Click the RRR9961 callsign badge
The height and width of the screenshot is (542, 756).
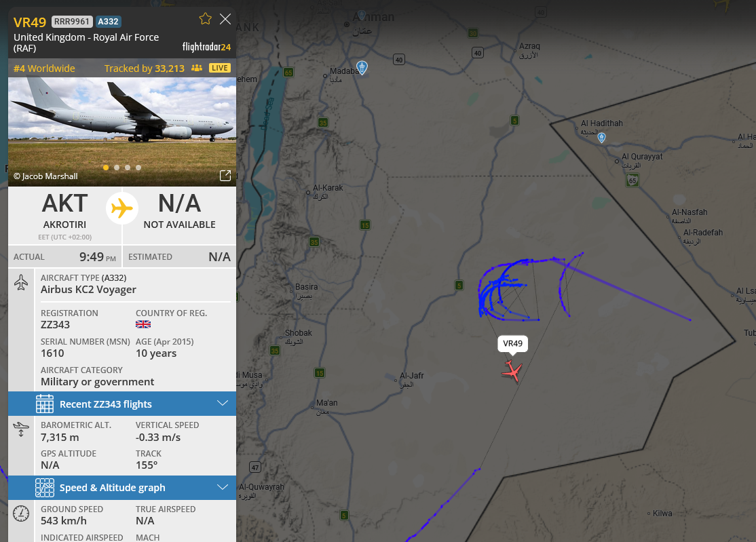[x=72, y=22]
